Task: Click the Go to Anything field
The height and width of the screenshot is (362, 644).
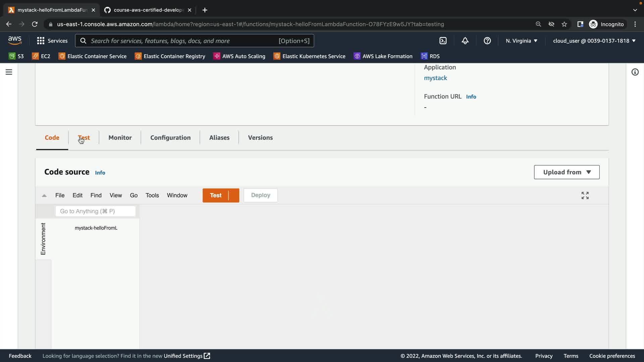Action: click(96, 211)
